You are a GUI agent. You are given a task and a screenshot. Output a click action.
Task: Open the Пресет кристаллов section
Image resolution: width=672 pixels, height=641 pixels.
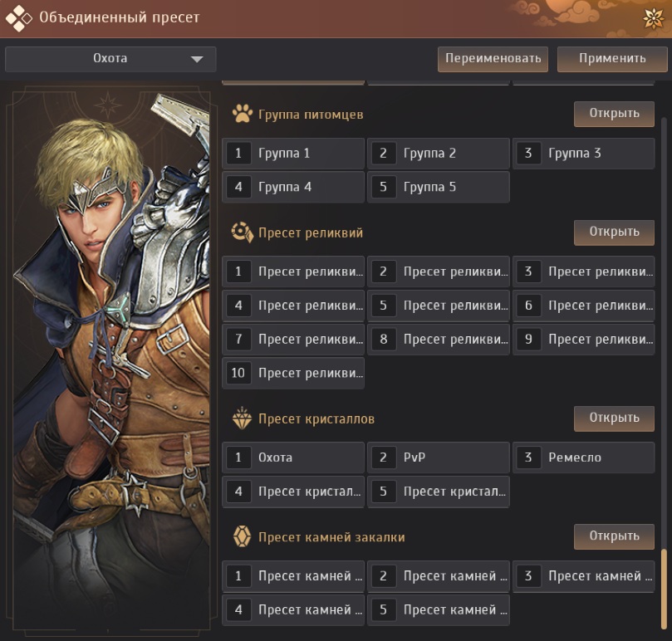(614, 418)
